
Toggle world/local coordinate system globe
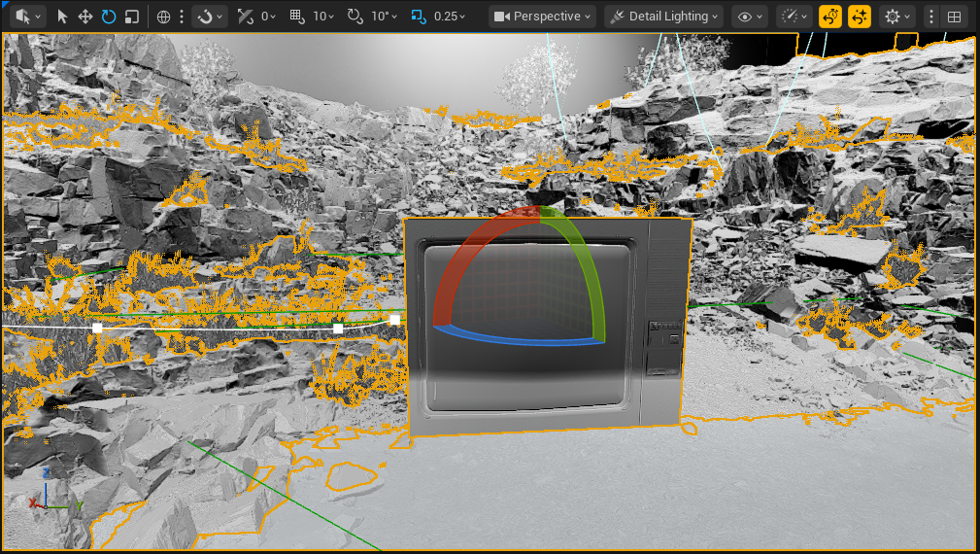click(164, 17)
